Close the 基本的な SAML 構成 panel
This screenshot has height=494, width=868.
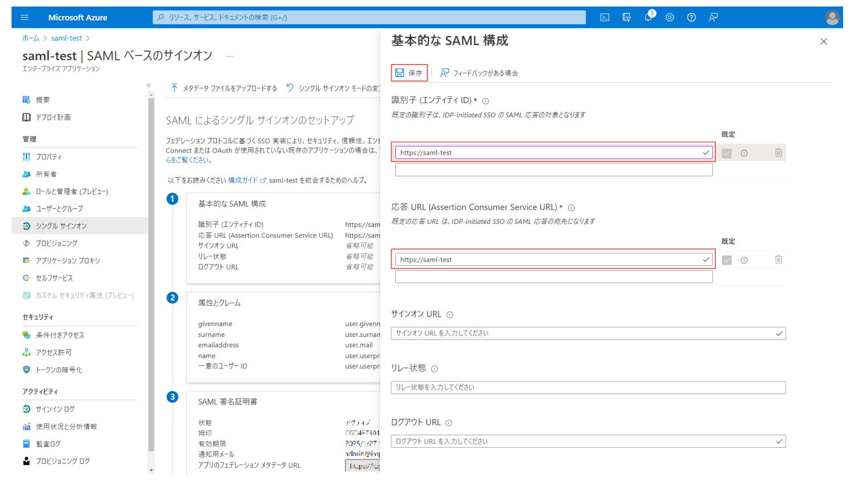[x=823, y=41]
